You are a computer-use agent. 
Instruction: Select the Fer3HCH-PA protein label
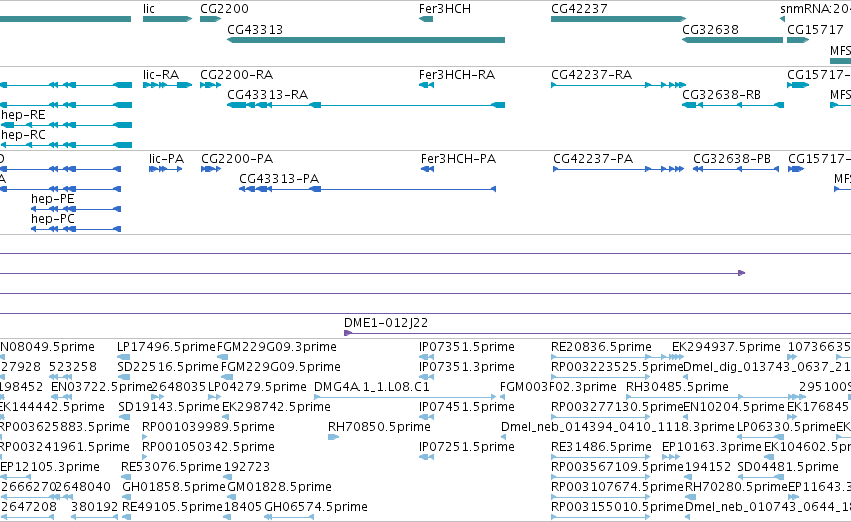point(459,158)
